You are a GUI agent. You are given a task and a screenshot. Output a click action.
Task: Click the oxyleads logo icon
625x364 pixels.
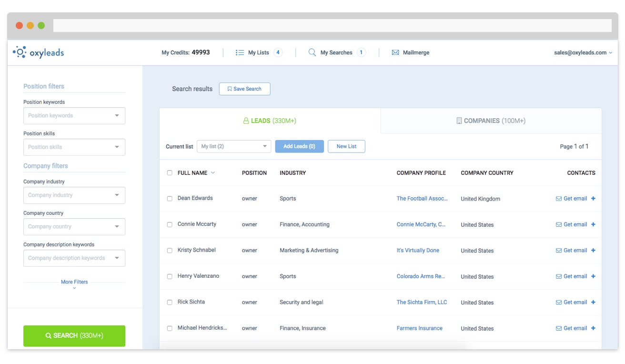[x=20, y=52]
